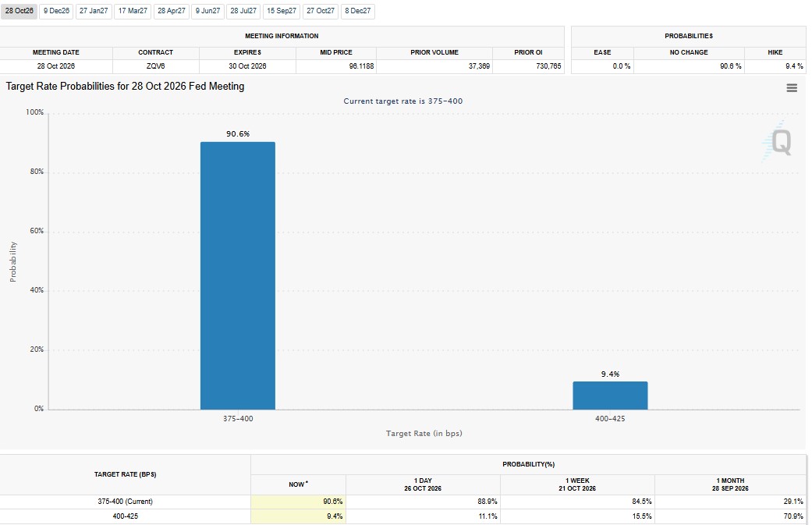
Task: Select the 28 Oct26 meeting tab
Action: (20, 11)
